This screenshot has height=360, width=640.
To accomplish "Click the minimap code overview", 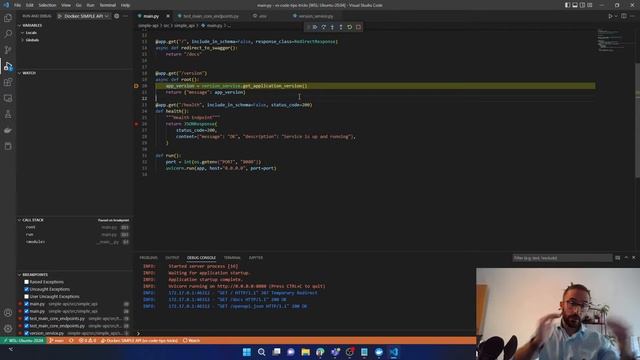I will point(612,40).
